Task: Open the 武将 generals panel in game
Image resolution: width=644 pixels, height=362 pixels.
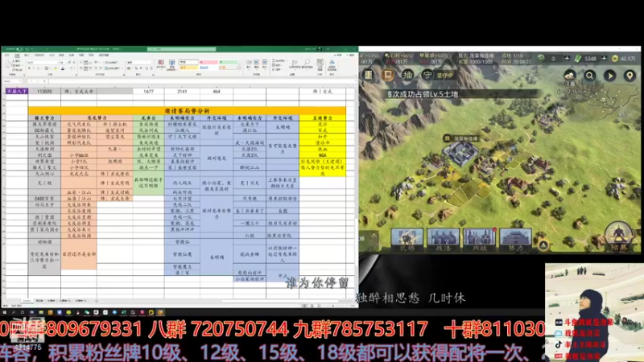Action: click(x=407, y=240)
